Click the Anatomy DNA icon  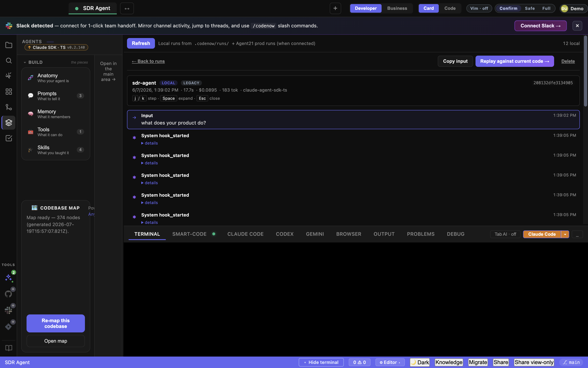point(31,78)
